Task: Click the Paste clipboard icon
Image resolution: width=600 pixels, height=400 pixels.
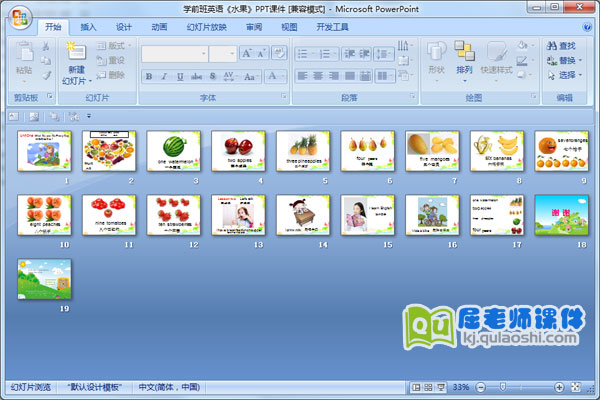Action: pyautogui.click(x=24, y=52)
